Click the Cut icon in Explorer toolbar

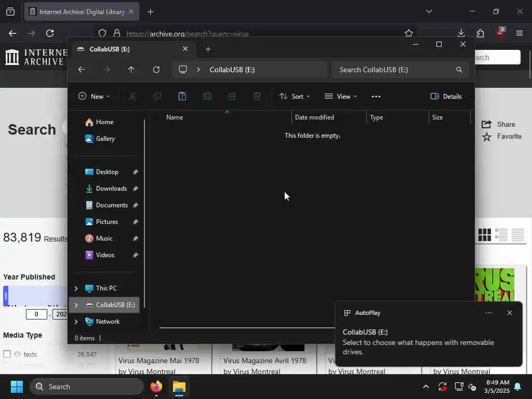click(x=132, y=96)
